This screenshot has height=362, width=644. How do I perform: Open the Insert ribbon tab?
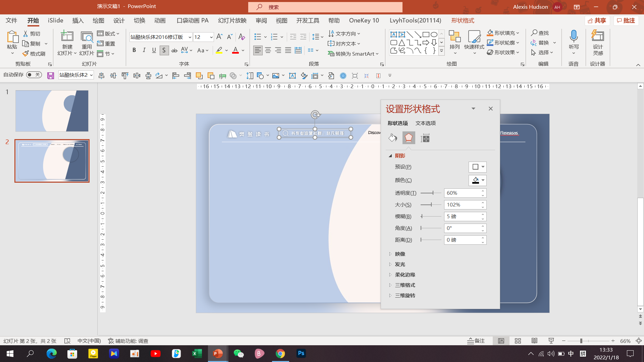pos(78,21)
